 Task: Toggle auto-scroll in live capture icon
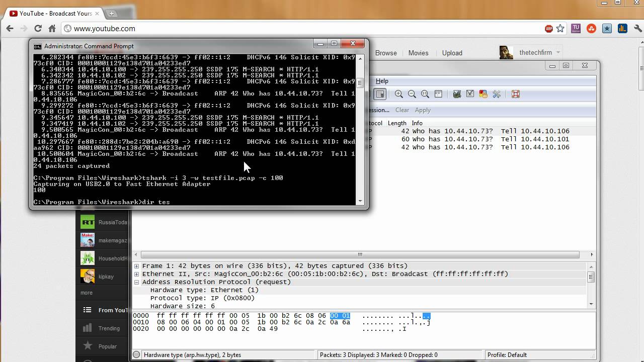[380, 94]
